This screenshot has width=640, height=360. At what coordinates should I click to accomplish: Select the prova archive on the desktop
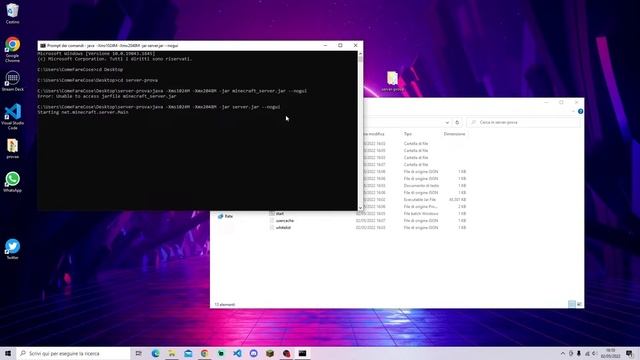[12, 149]
